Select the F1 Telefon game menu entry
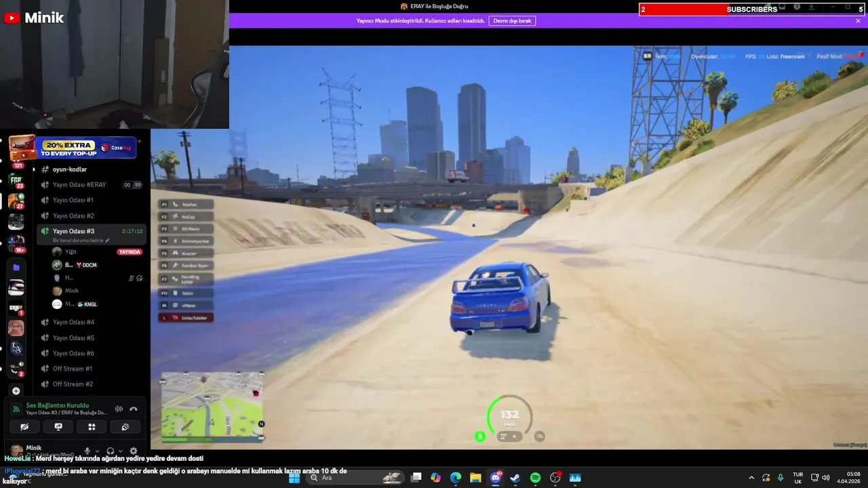 186,204
